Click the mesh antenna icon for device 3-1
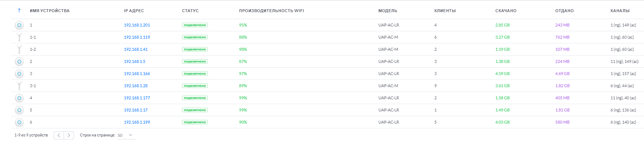644x142 pixels. click(19, 86)
